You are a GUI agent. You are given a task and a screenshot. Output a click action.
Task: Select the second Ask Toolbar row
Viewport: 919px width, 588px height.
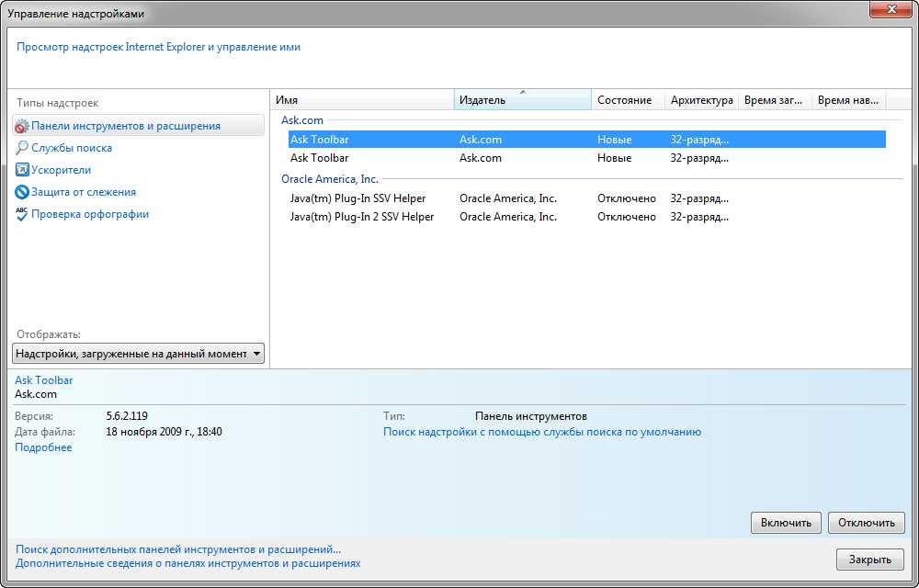tap(320, 158)
